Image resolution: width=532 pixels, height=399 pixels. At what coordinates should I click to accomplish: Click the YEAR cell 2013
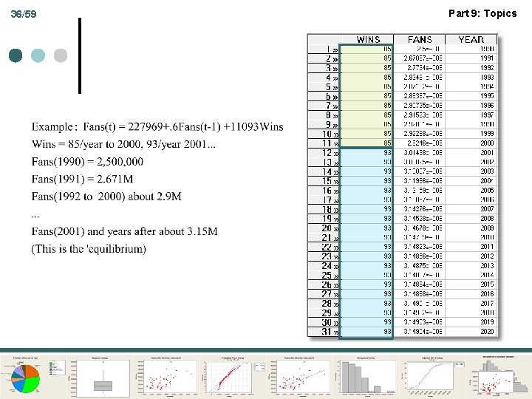[x=471, y=266]
